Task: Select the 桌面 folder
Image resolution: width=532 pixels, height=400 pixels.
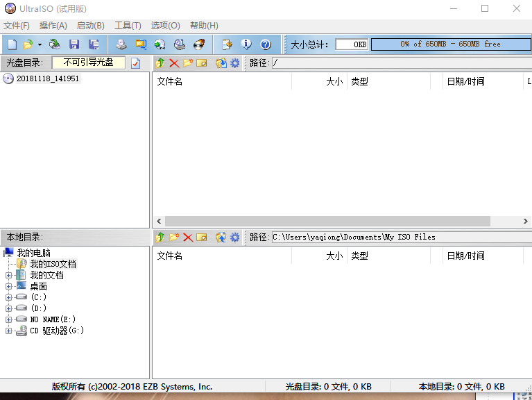Action: click(39, 286)
